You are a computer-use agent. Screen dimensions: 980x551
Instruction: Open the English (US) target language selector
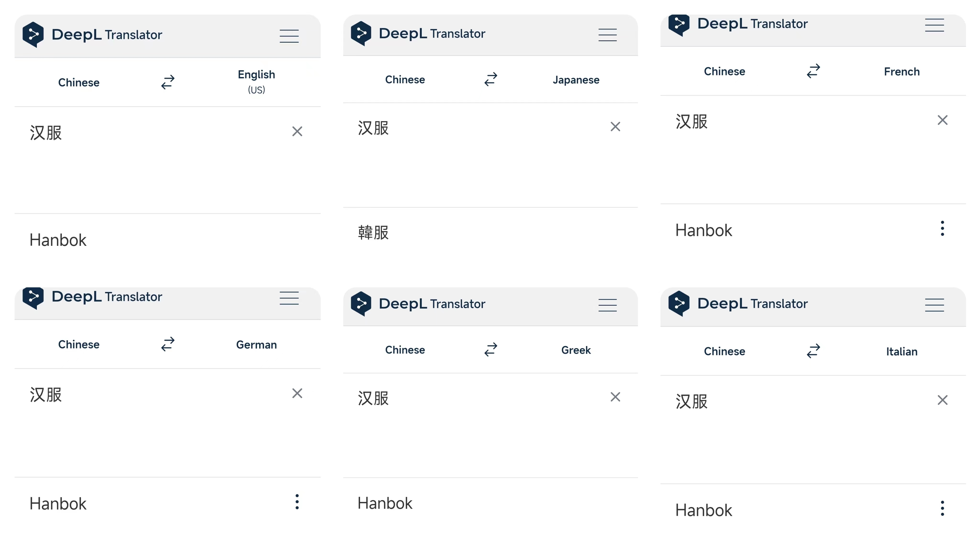tap(256, 81)
